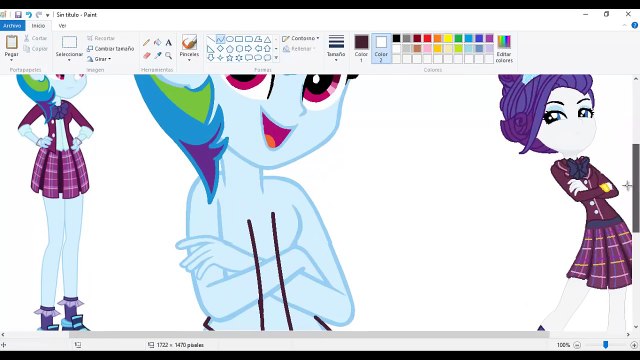Choose the Right arrow shape
The height and width of the screenshot is (360, 640).
[249, 49]
